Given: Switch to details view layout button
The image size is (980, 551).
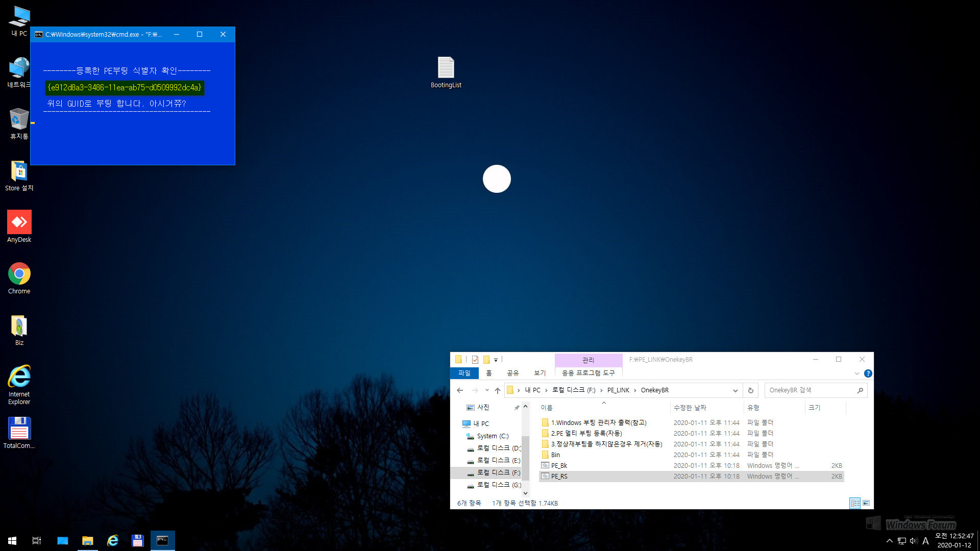Looking at the screenshot, I should pyautogui.click(x=855, y=503).
